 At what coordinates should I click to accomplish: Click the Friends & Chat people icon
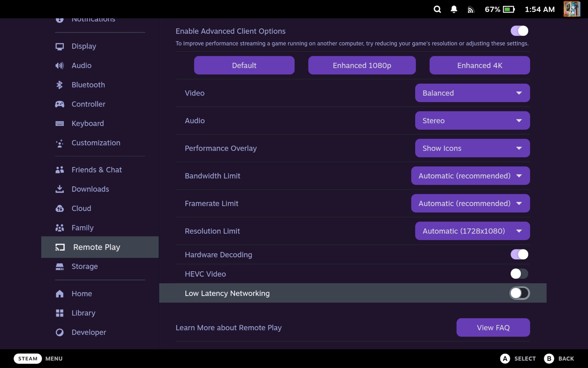(59, 170)
